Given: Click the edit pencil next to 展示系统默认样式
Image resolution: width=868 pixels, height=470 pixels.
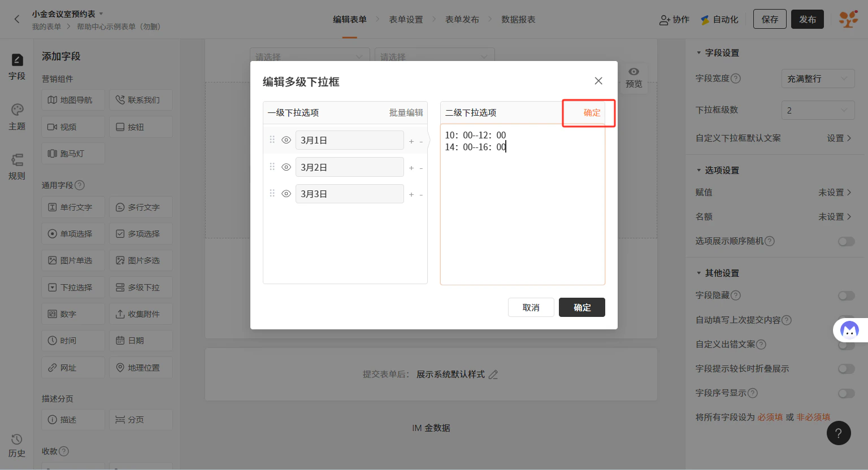Looking at the screenshot, I should (x=493, y=375).
